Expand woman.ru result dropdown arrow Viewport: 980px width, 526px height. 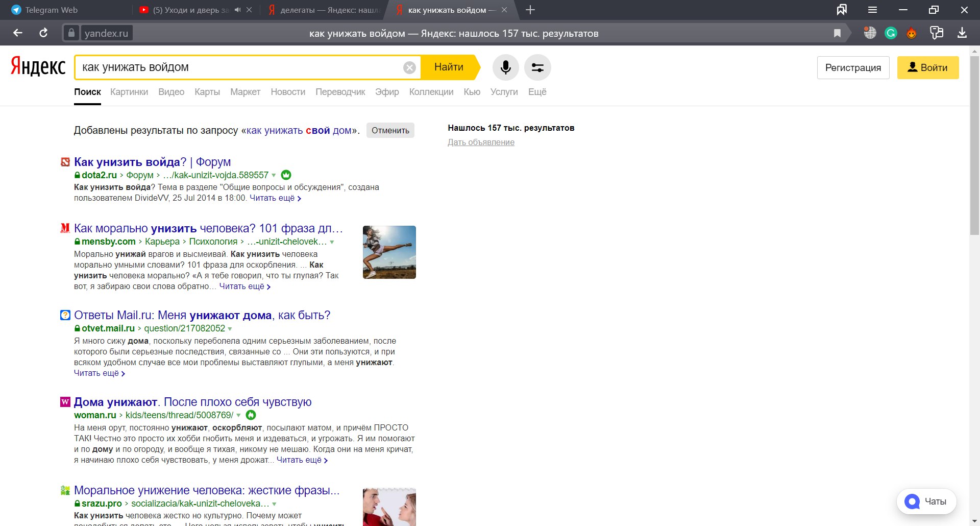pyautogui.click(x=238, y=416)
